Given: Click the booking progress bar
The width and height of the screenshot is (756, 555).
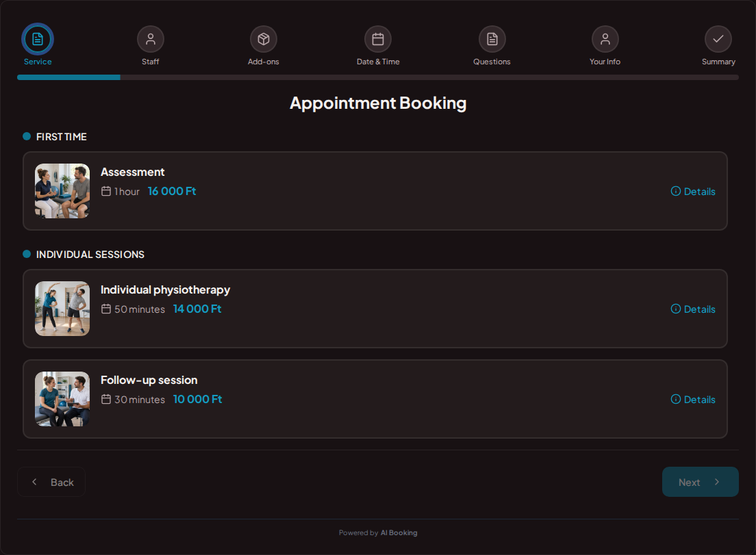Looking at the screenshot, I should 378,77.
